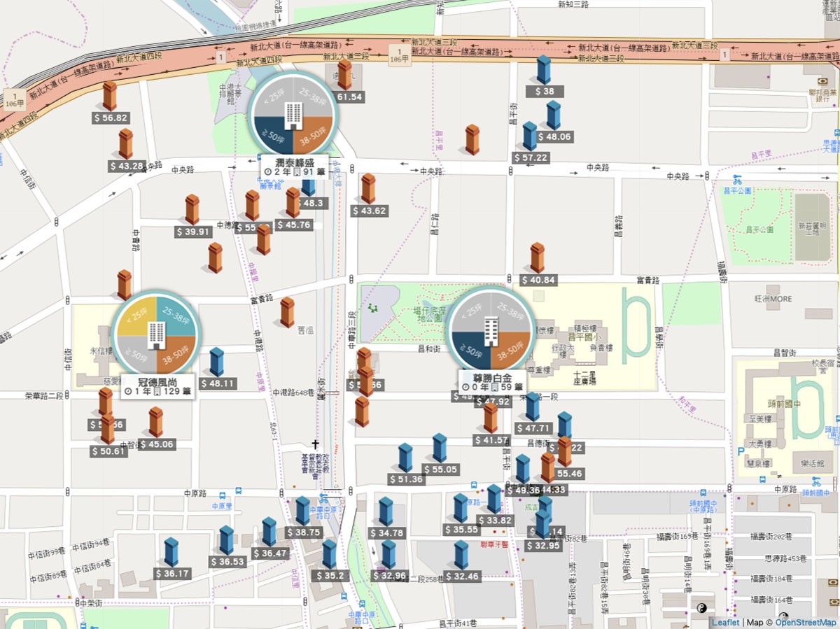Open the blue marker priced $ 38.75
Screen dimensions: 840x629
tap(302, 511)
